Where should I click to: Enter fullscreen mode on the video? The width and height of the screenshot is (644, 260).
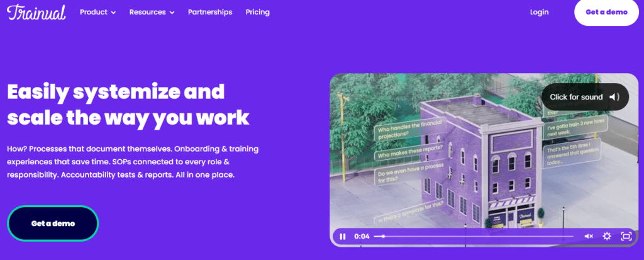click(626, 236)
